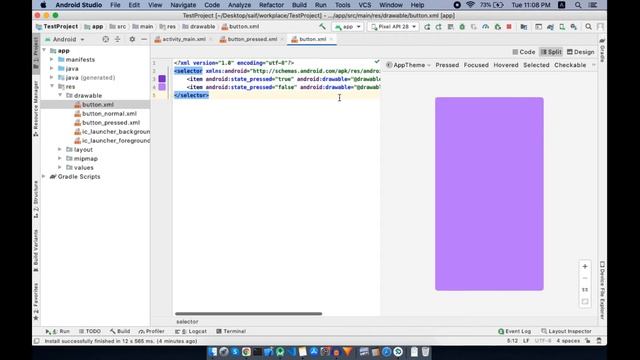Click the Wi-Fi icon in menu bar
This screenshot has height=360, width=640.
(470, 5)
